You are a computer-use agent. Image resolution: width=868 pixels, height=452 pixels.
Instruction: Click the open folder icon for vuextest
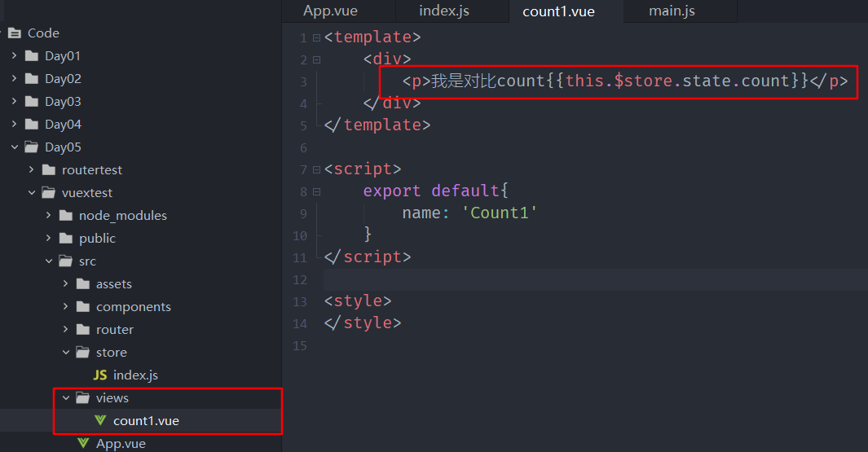point(49,193)
